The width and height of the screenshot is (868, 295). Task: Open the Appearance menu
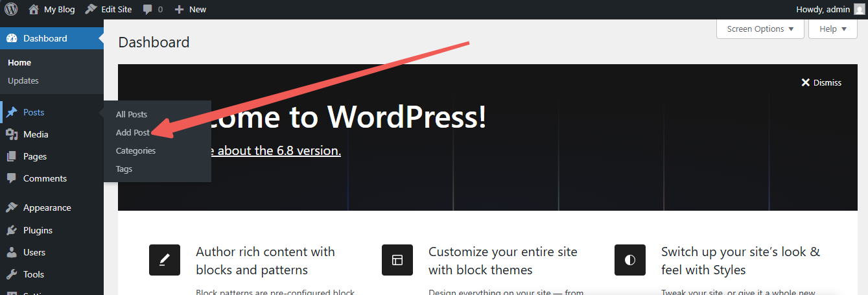click(52, 207)
